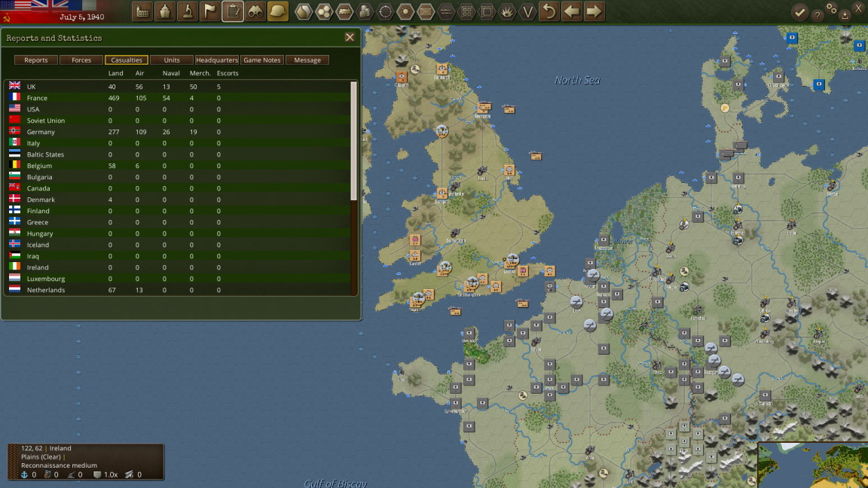Click the France flag icon

tap(15, 97)
